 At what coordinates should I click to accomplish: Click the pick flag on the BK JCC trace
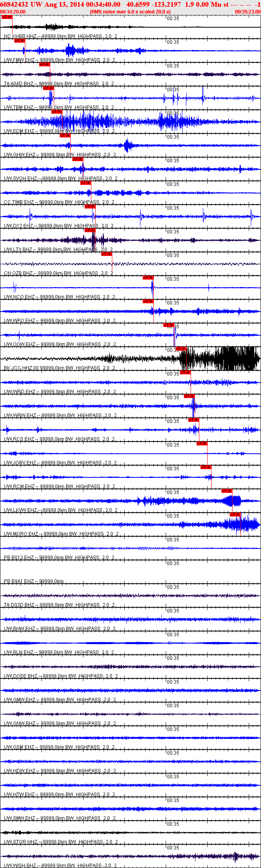(181, 349)
